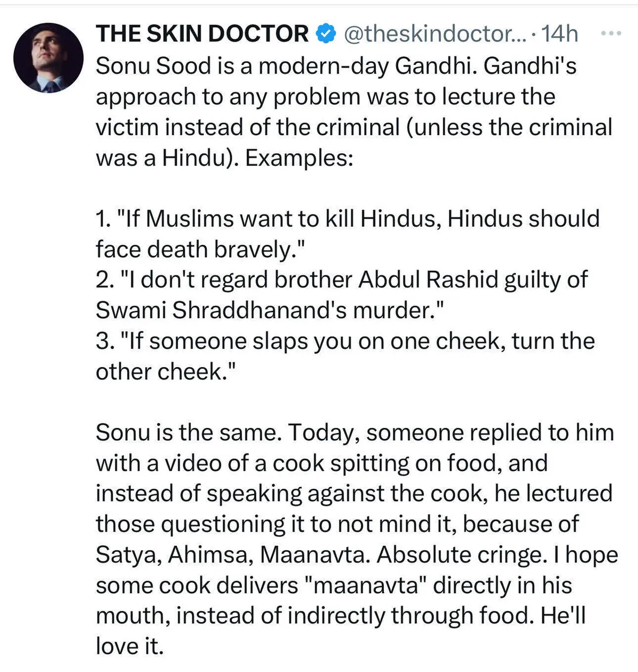Click the 14h timestamp
This screenshot has height=672, width=638.
click(559, 34)
